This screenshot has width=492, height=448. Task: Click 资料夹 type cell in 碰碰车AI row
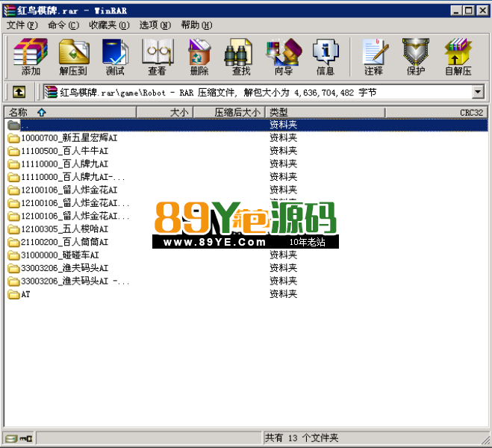click(x=284, y=255)
